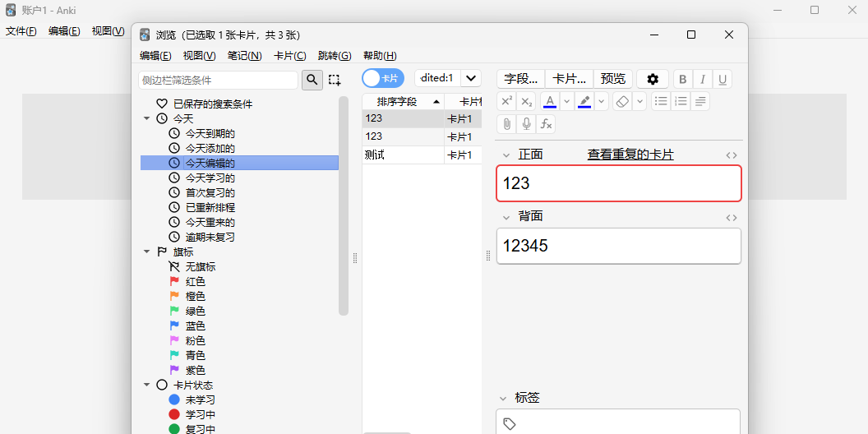Open 编辑(E) menu in browser window

(155, 55)
